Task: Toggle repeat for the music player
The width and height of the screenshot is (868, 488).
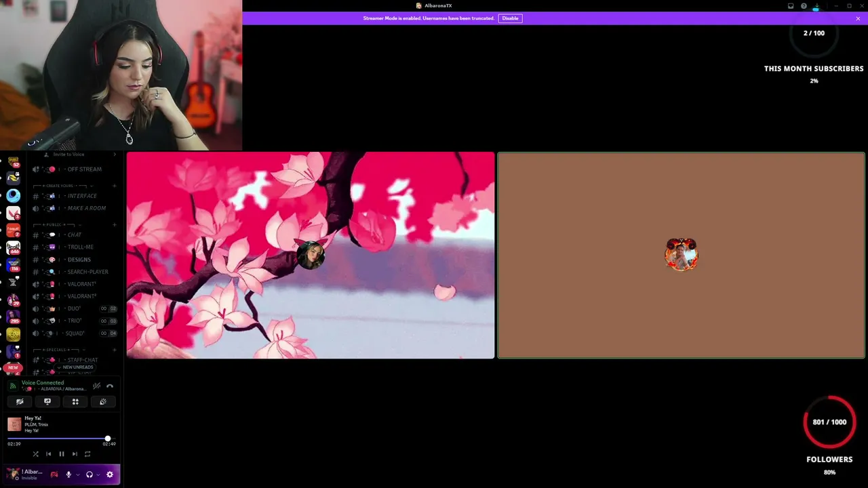Action: pyautogui.click(x=87, y=454)
